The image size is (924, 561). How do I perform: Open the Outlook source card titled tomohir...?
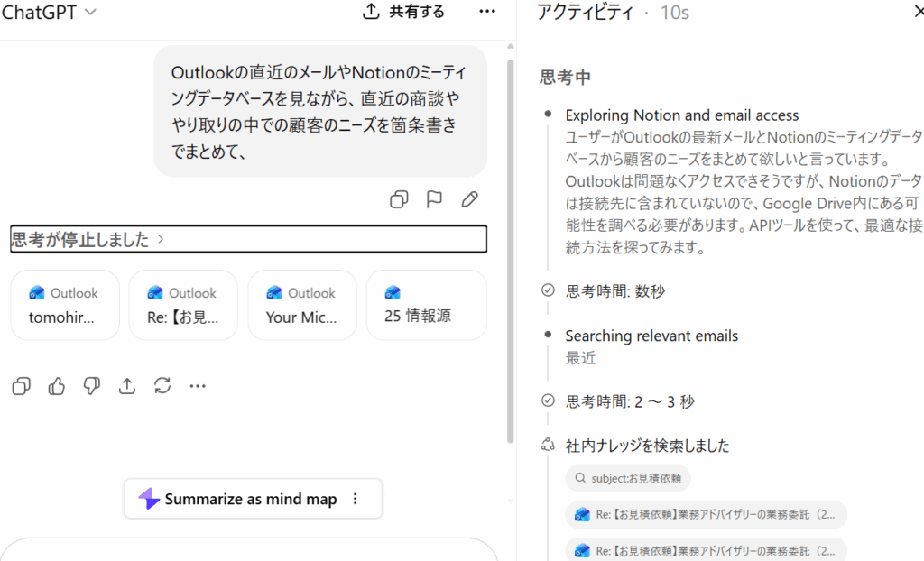coord(64,304)
